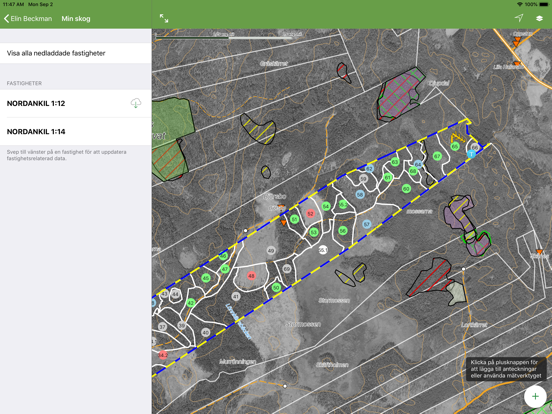Tap the fullscreen expand arrows icon
552x414 pixels.
pos(164,18)
